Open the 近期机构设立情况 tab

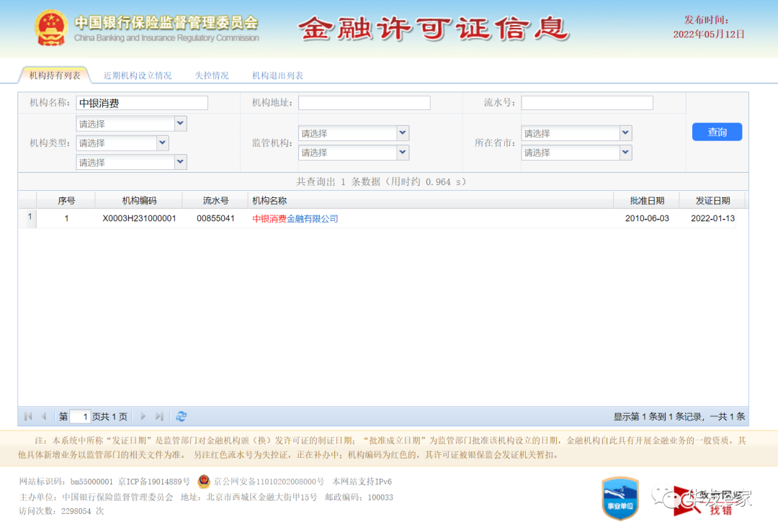point(137,74)
